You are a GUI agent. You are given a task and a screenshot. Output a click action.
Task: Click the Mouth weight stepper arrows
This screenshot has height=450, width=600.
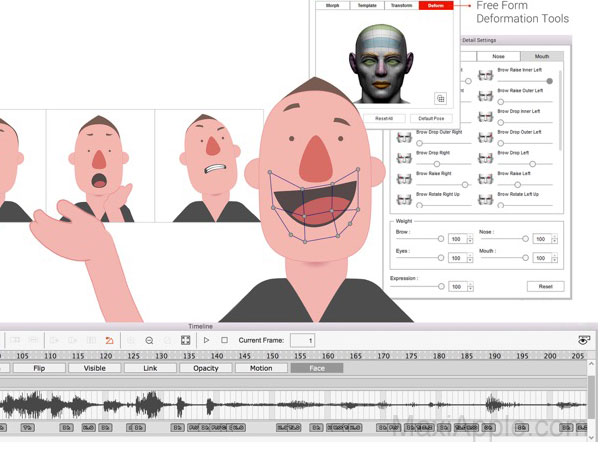point(554,258)
